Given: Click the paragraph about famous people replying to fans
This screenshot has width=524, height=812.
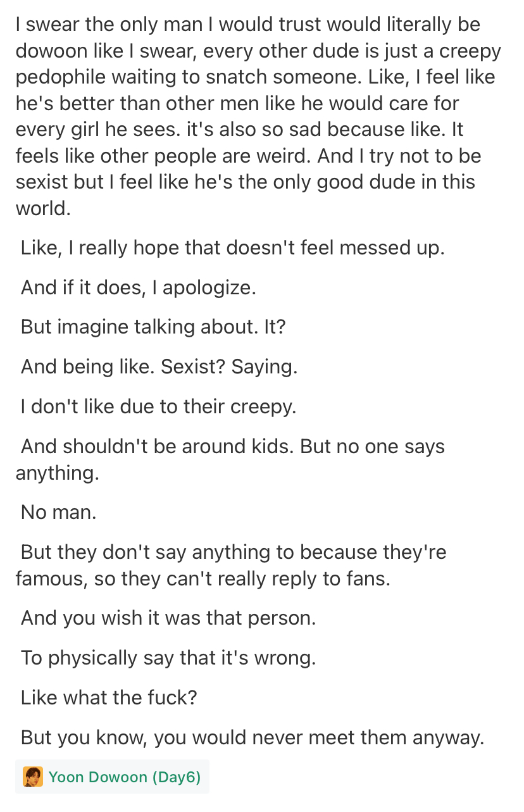Looking at the screenshot, I should (233, 552).
